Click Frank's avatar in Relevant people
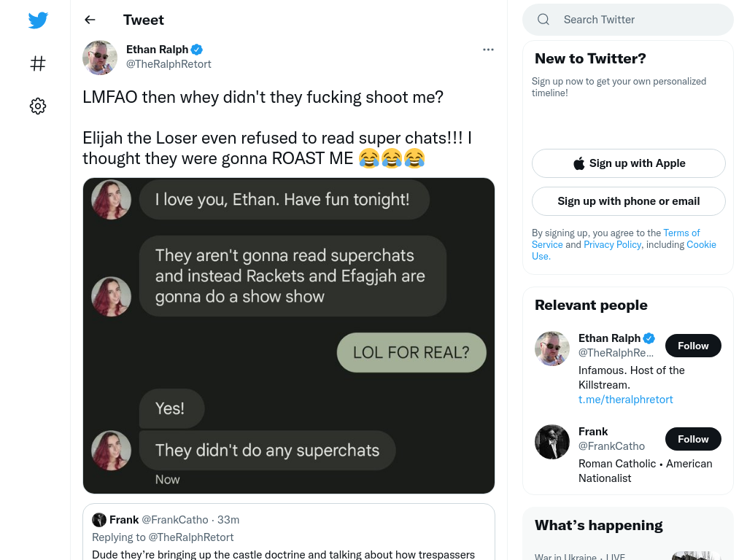 pos(552,442)
